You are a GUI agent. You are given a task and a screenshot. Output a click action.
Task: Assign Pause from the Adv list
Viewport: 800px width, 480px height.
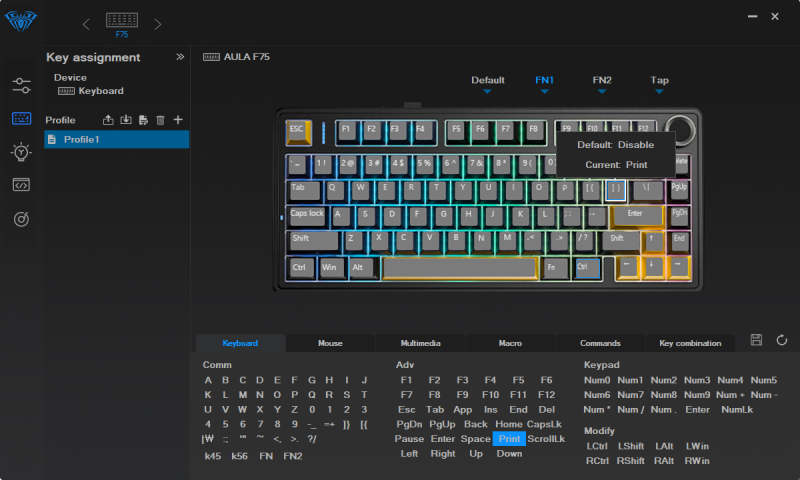(409, 439)
